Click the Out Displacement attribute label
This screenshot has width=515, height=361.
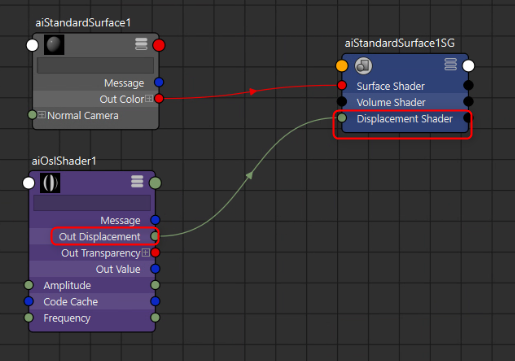coord(100,237)
